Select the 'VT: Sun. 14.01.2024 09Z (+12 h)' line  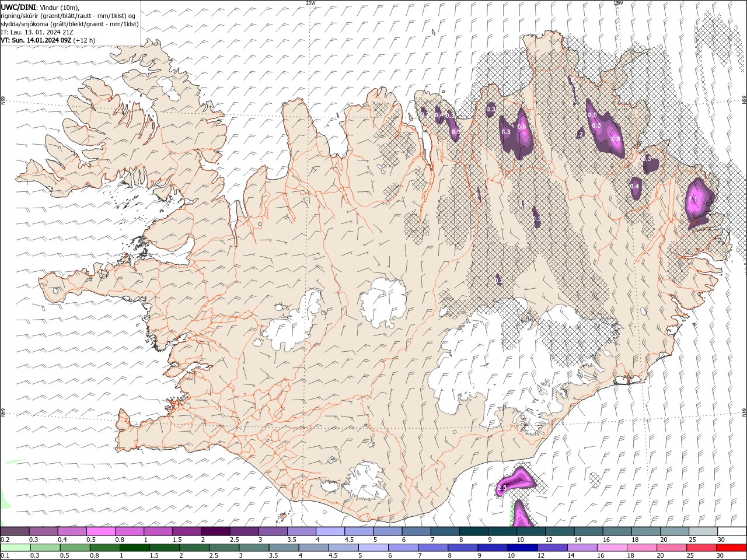[48, 40]
